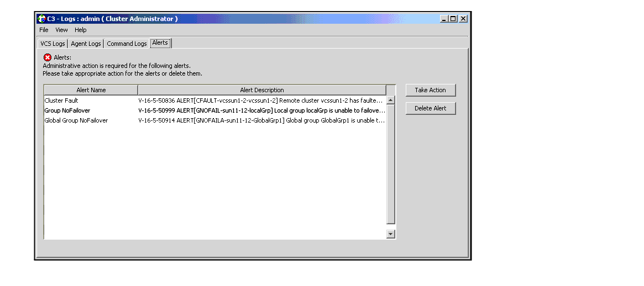644x286 pixels.
Task: Open the File menu
Action: (x=44, y=30)
